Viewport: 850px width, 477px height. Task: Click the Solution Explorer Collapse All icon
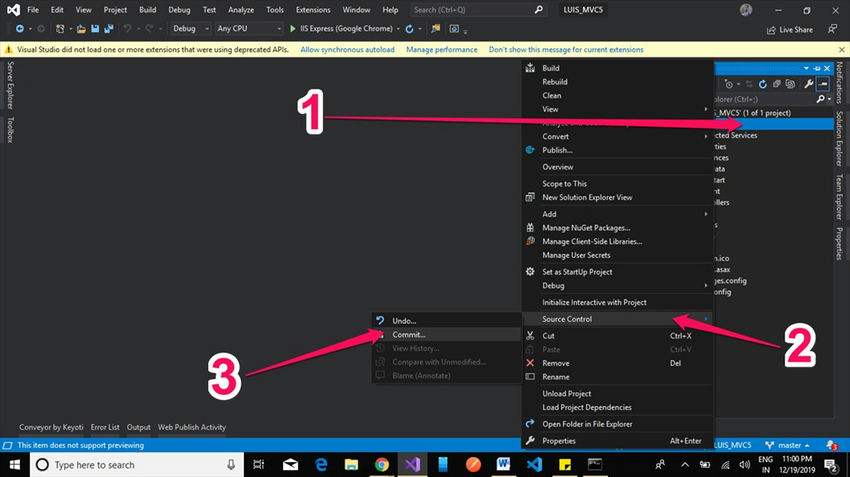pyautogui.click(x=776, y=84)
